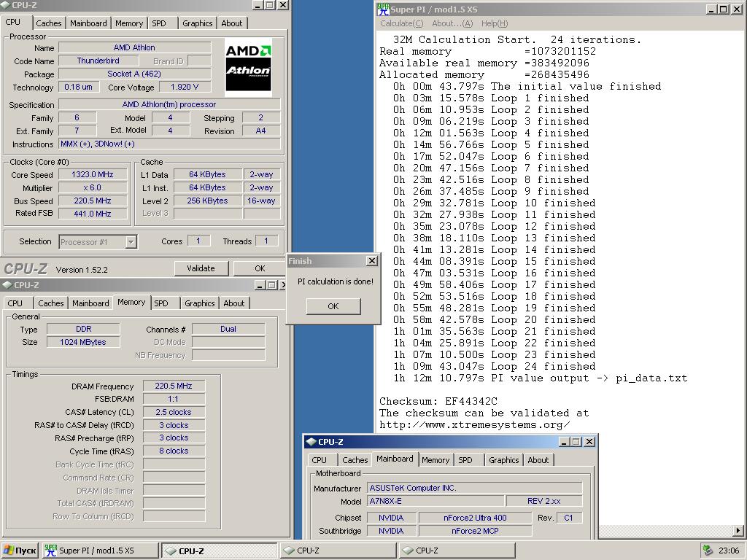Click OK in the Finish dialog
The image size is (747, 560).
pyautogui.click(x=333, y=306)
